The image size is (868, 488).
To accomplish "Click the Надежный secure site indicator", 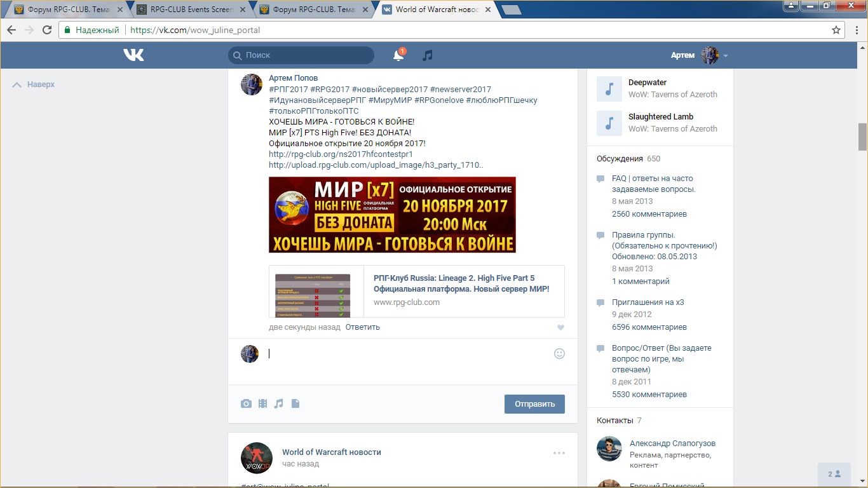I will pos(91,30).
